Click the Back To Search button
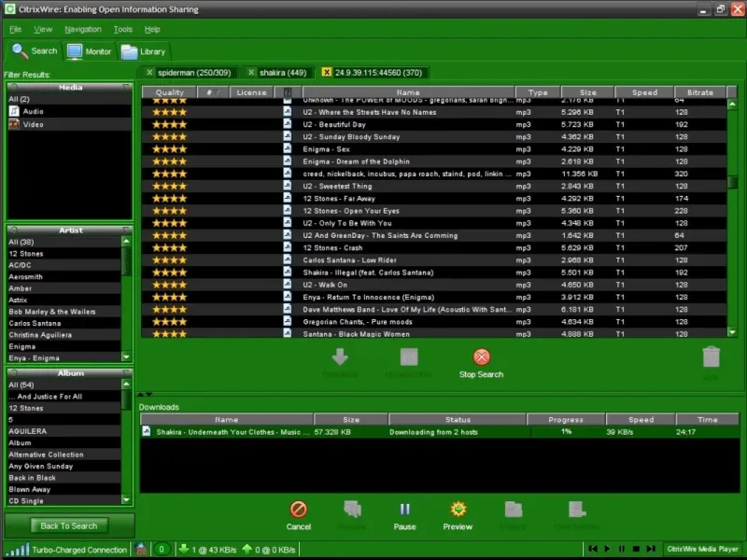The height and width of the screenshot is (560, 747). click(69, 525)
